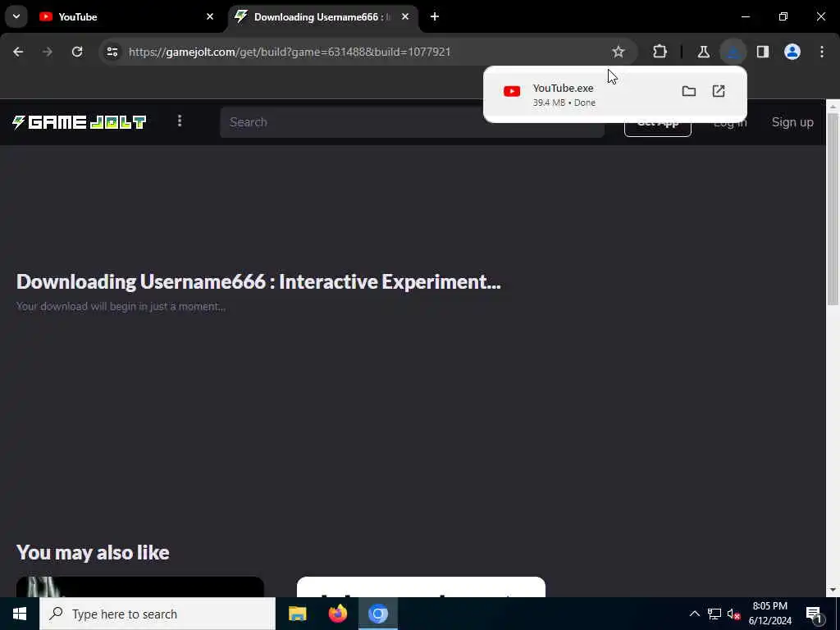
Task: Click the Game Jolt logo
Action: 80,122
